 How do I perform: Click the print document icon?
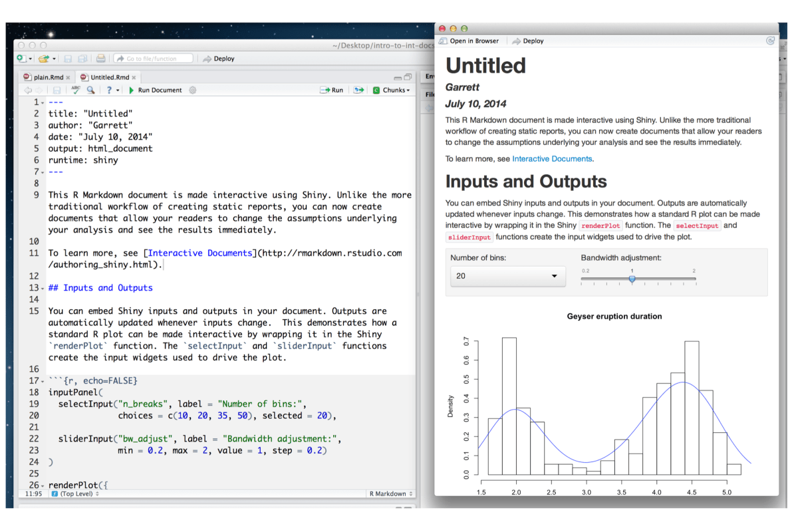pos(100,59)
